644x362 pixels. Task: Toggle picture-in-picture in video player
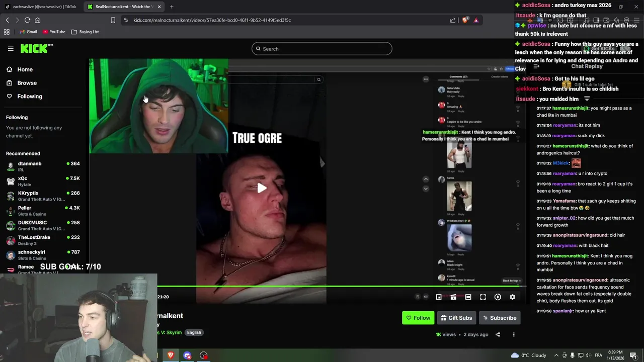pos(439,297)
